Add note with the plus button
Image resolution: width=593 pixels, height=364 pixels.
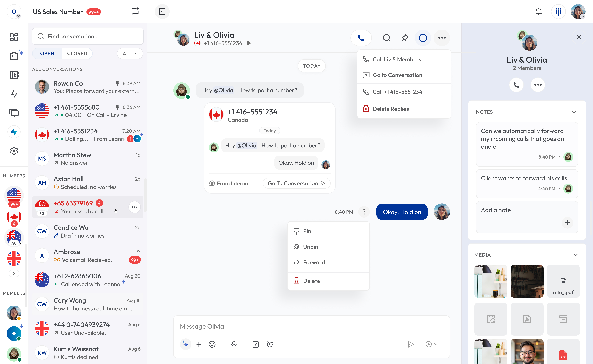[567, 223]
